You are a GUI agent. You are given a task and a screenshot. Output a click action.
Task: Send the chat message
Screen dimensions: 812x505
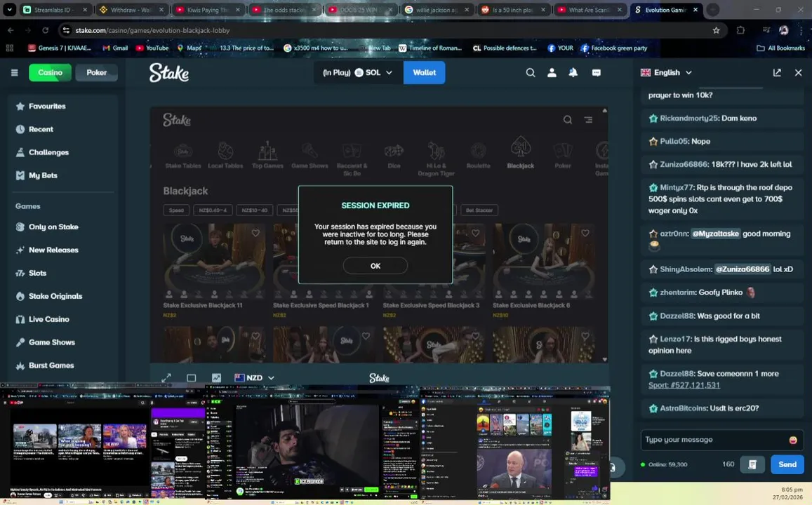[x=787, y=464]
